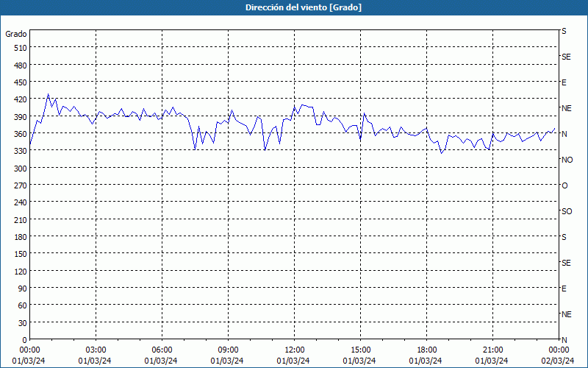Pick the 450 tick label on the left axis
This screenshot has width=588, height=368.
(21, 82)
